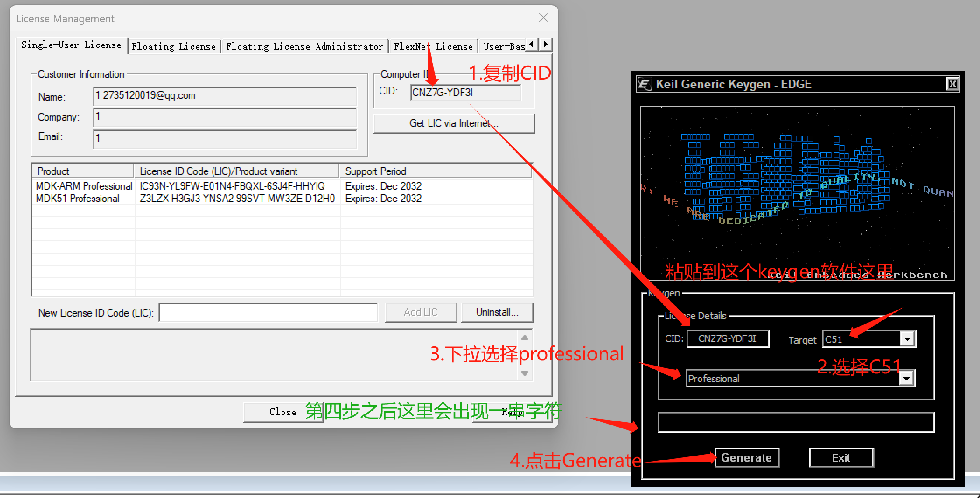Click scroll-down arrow in message box
Image resolution: width=980 pixels, height=498 pixels.
point(525,373)
